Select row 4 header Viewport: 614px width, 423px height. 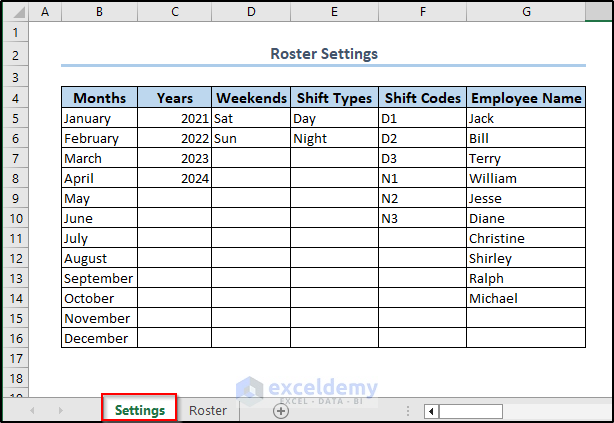click(15, 98)
